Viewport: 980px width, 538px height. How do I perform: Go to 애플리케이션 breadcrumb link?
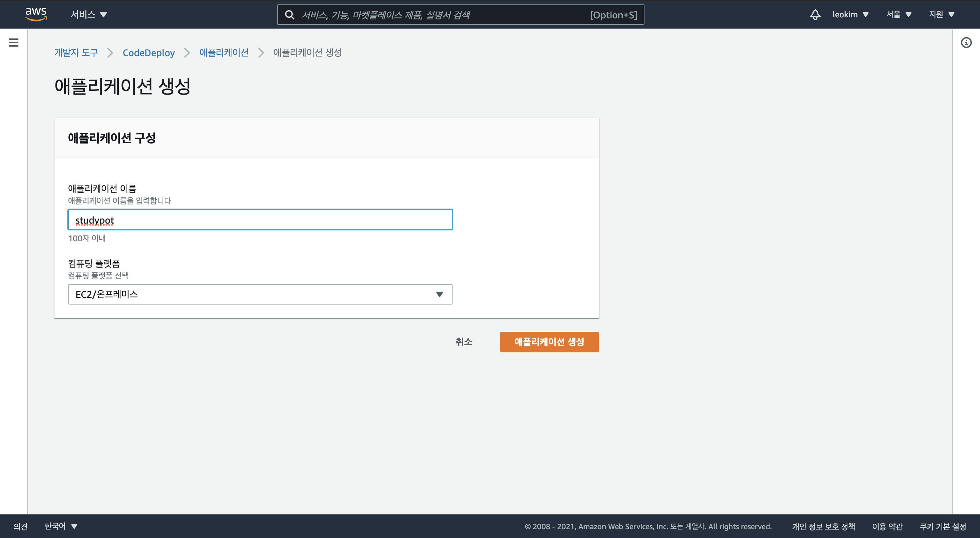pos(224,52)
